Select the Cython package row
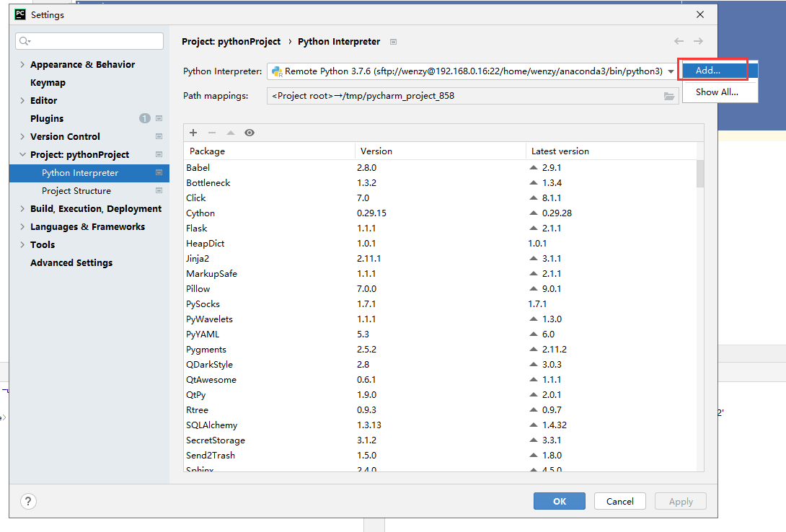Image resolution: width=786 pixels, height=532 pixels. [440, 213]
